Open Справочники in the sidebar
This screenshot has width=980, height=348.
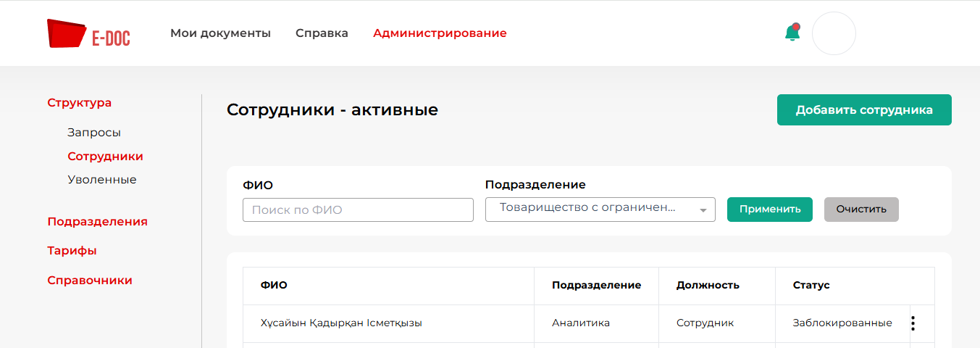(x=90, y=281)
